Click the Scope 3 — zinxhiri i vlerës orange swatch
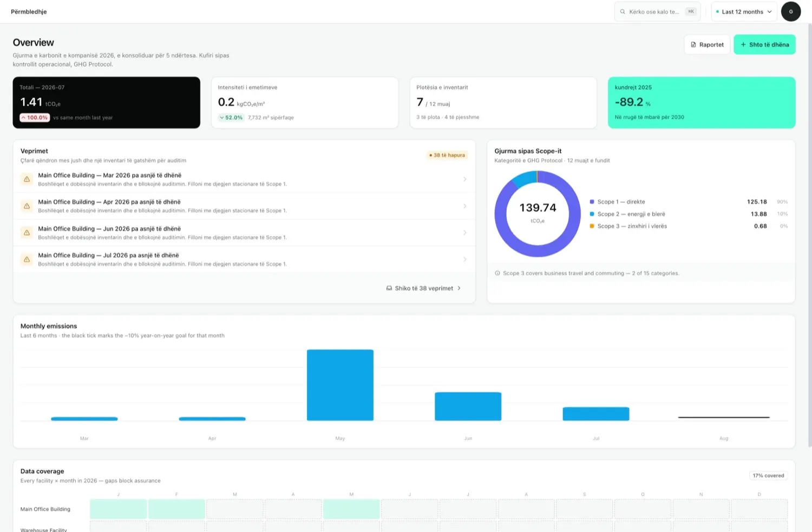812x532 pixels. [592, 226]
